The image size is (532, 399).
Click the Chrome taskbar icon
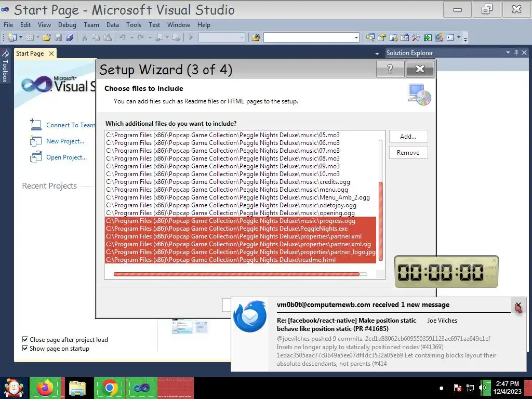click(x=110, y=388)
